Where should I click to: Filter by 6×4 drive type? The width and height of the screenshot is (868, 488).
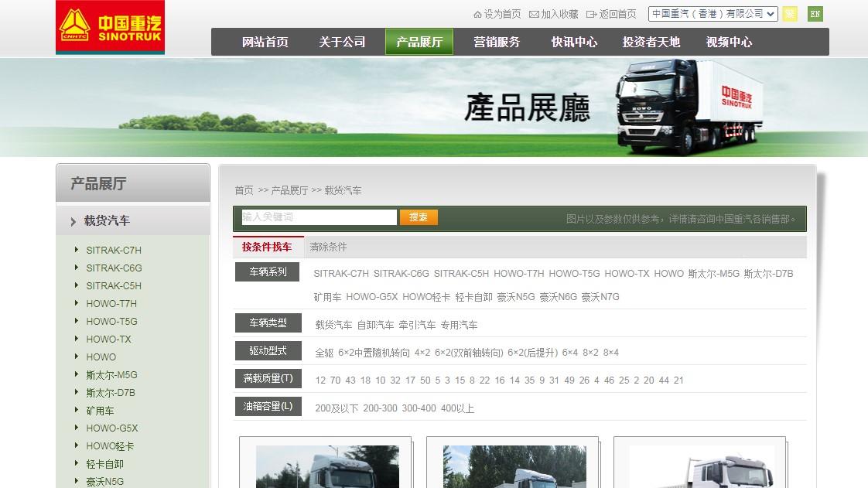pyautogui.click(x=569, y=353)
